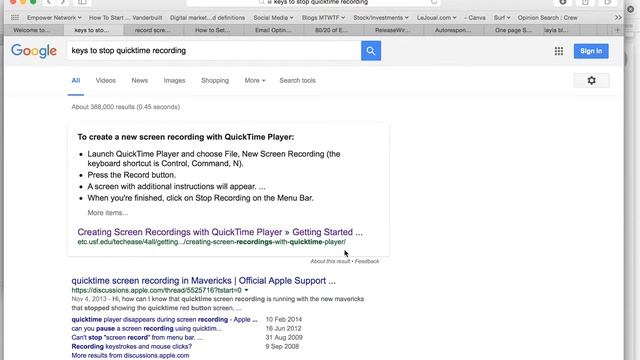
Task: Switch to the record scre... tab
Action: [153, 30]
